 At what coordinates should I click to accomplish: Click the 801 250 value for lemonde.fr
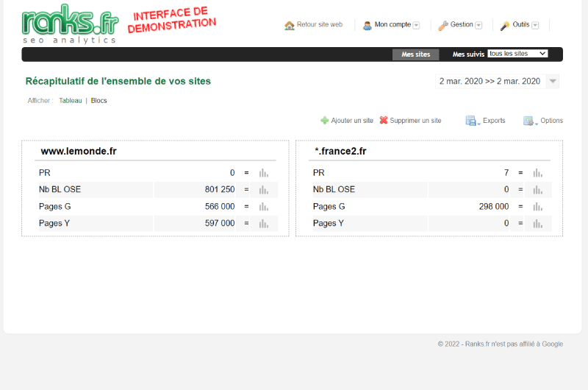(220, 190)
